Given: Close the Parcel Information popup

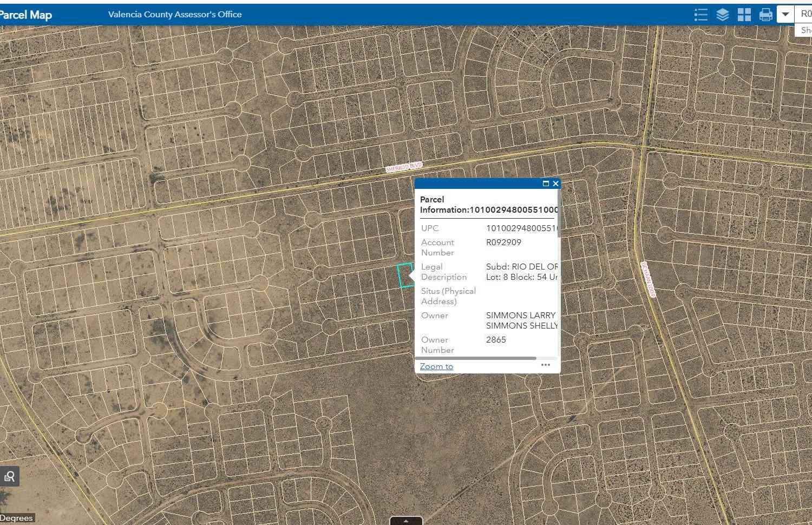Looking at the screenshot, I should pos(555,183).
